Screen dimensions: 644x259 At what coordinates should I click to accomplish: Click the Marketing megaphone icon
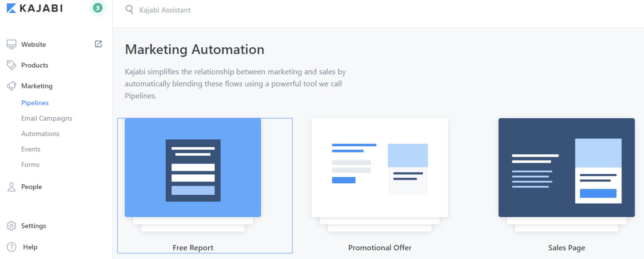point(12,86)
